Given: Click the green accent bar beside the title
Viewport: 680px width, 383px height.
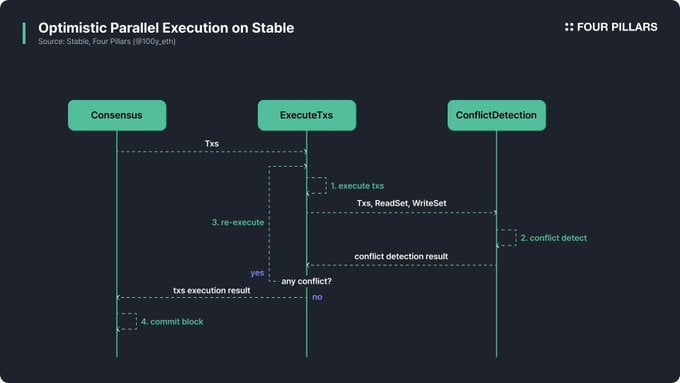Looking at the screenshot, I should pyautogui.click(x=24, y=33).
